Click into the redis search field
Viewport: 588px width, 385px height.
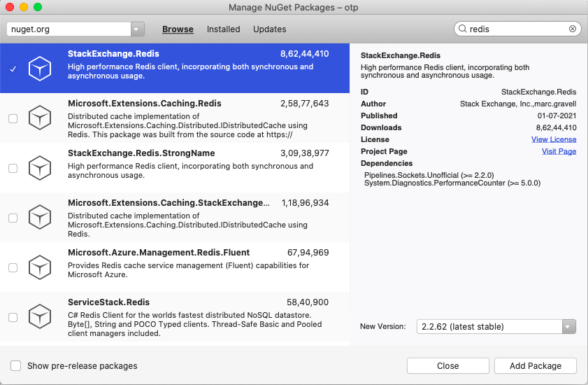pos(517,29)
